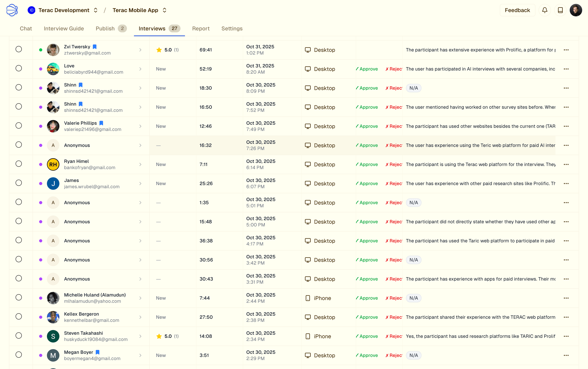
Task: Select the row for Steven Takahashi
Action: tap(19, 335)
